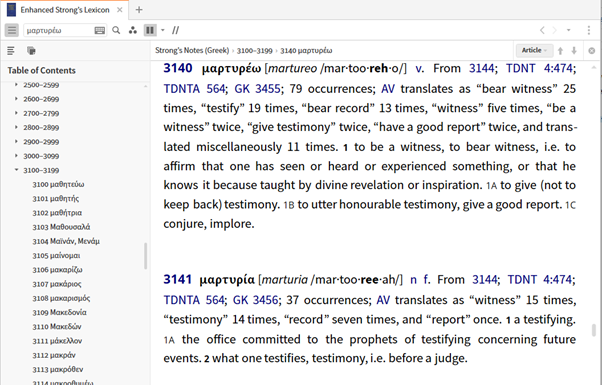Expand the 2700–2799 tree node
Viewport: 602px width, 385px height.
click(16, 113)
